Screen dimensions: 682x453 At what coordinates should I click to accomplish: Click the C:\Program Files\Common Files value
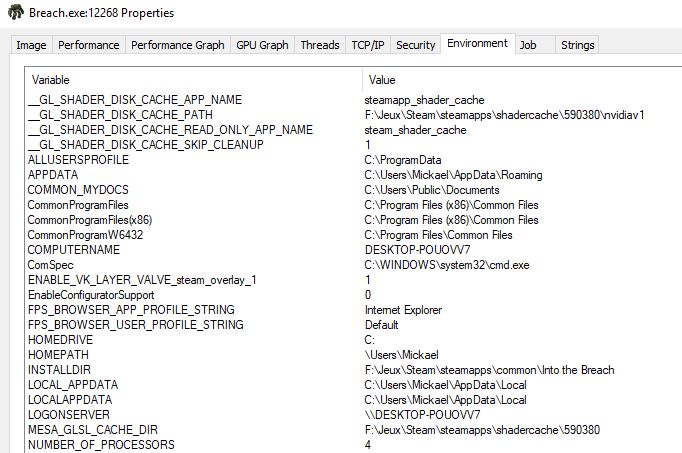pos(438,235)
